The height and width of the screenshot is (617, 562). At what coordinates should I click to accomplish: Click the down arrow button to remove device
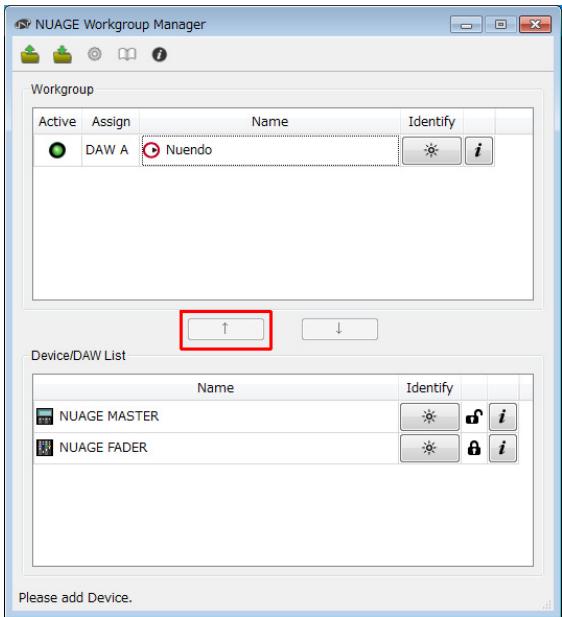339,329
